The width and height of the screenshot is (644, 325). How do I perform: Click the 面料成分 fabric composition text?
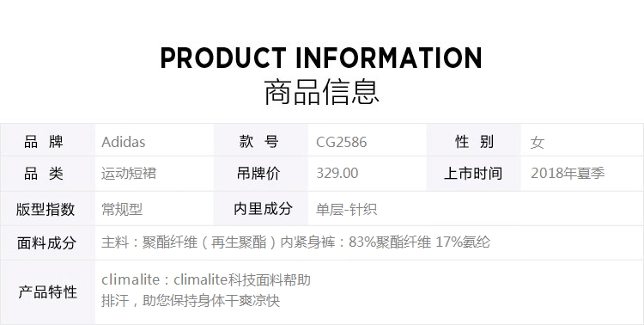coord(295,242)
